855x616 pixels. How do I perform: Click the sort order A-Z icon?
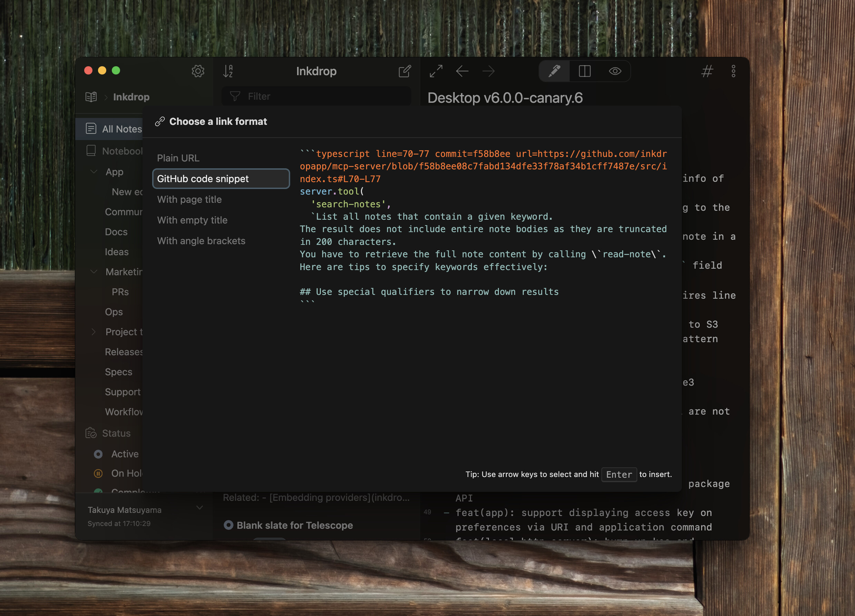click(228, 71)
